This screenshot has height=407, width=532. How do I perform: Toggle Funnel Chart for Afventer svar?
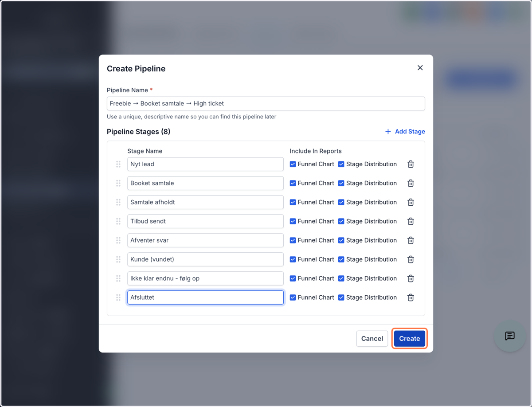click(293, 240)
